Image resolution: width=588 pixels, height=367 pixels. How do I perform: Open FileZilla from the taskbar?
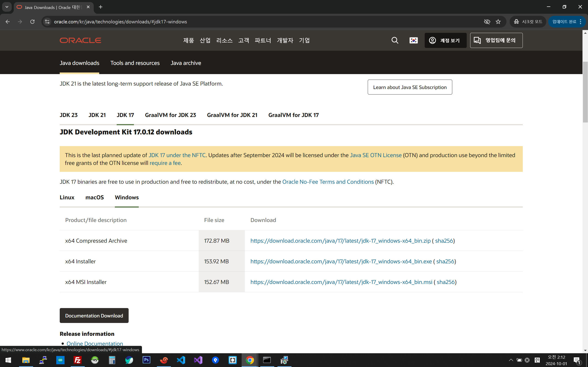coord(77,360)
